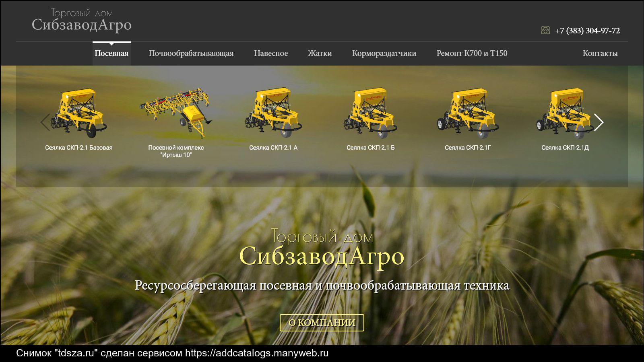Open the Посевная menu tab
Viewport: 644px width, 362px height.
(x=111, y=53)
